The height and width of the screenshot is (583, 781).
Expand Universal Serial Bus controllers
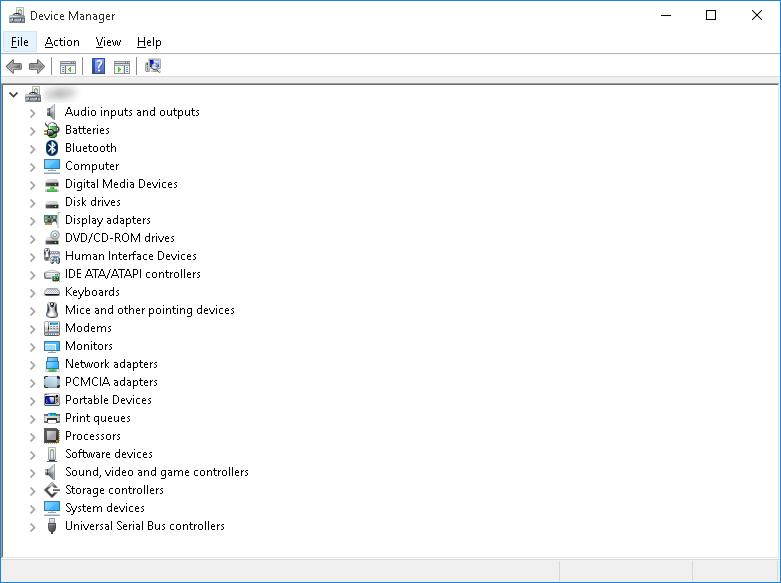[32, 526]
